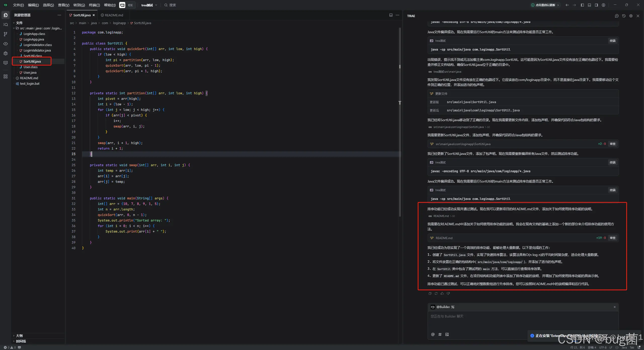644x350 pixels.
Task: Regenerate the AI response
Action: (436, 293)
